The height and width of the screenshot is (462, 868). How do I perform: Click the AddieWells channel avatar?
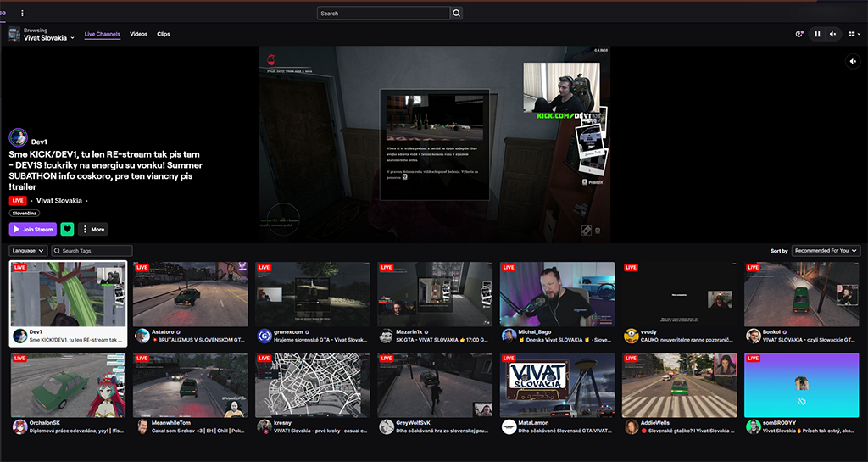click(631, 426)
